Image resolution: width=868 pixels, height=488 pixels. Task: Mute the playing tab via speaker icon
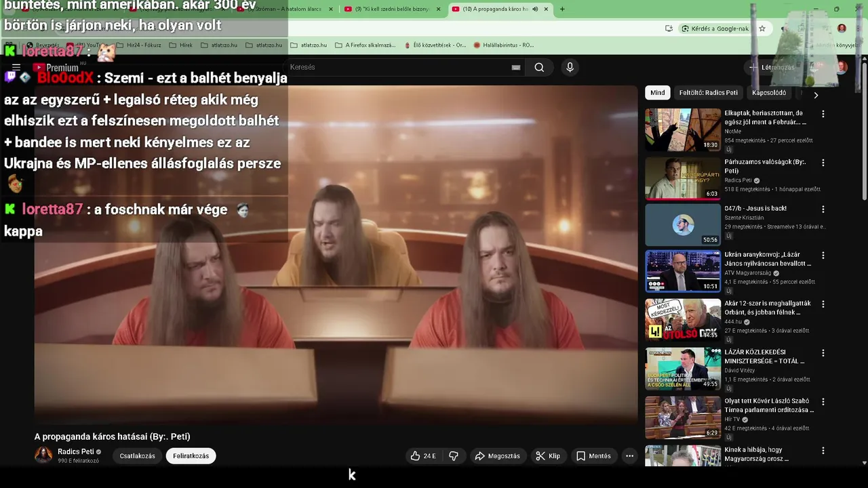[535, 9]
